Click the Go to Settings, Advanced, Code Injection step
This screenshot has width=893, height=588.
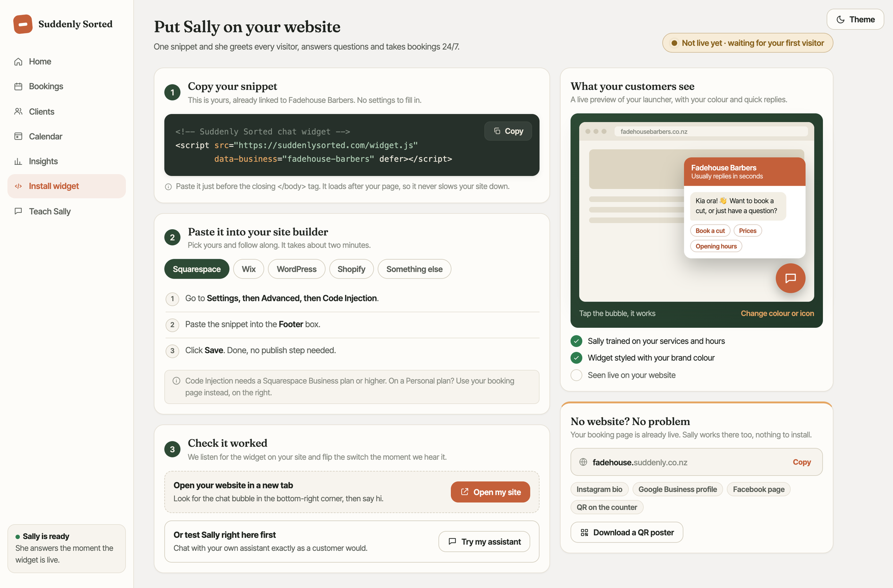(282, 298)
